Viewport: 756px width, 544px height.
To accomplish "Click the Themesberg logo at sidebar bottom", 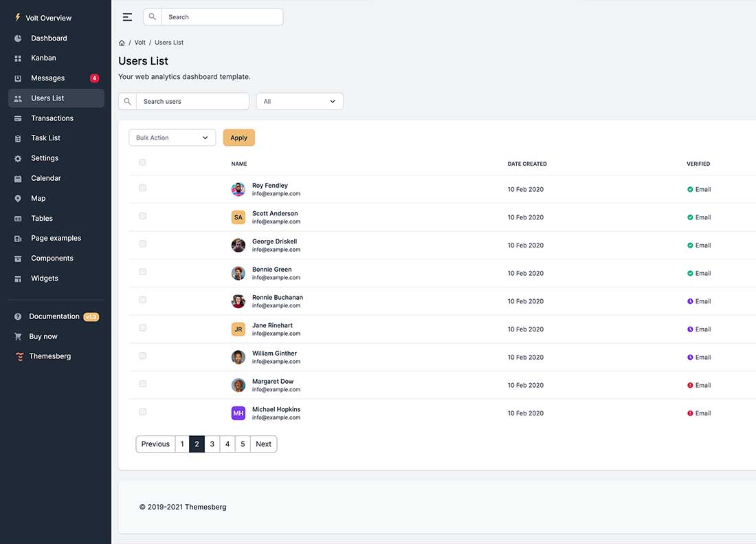I will point(19,356).
